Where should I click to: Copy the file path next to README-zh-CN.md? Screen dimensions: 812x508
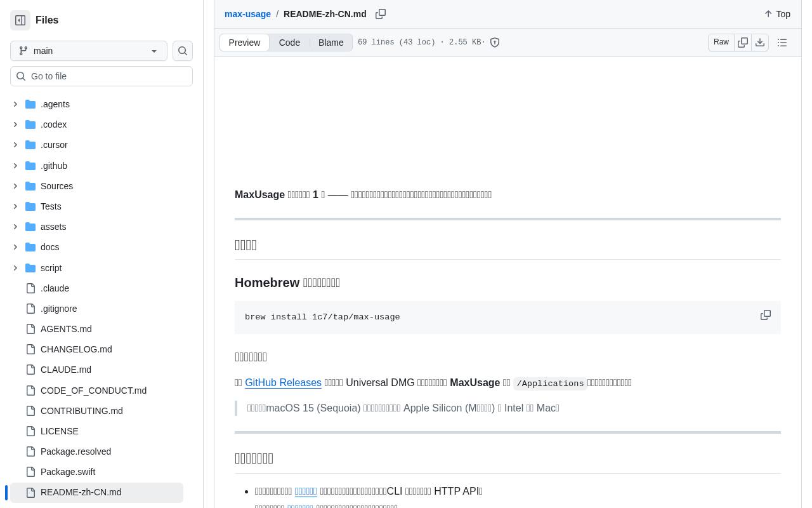[381, 14]
